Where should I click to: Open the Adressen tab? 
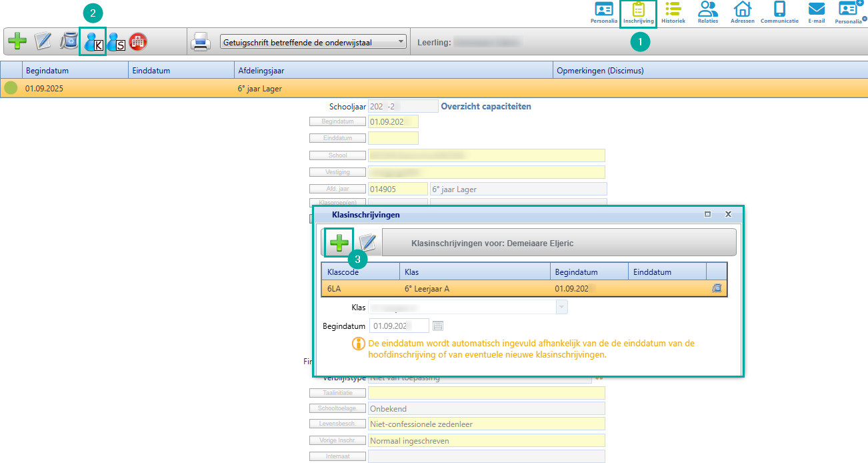pos(742,13)
